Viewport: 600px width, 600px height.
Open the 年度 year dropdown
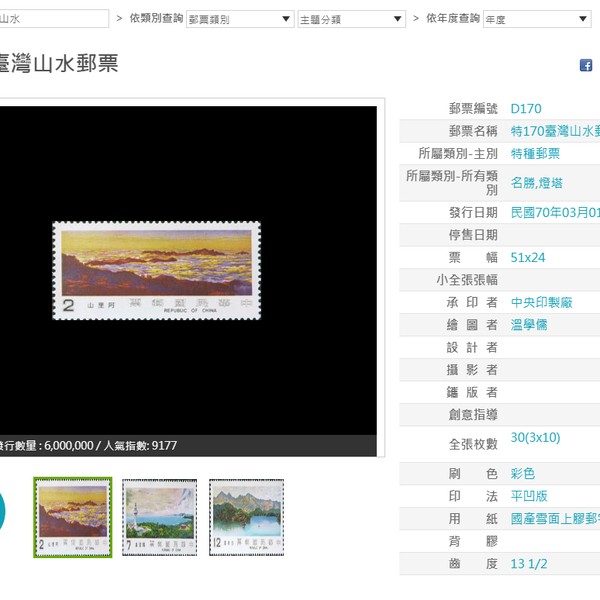point(537,19)
